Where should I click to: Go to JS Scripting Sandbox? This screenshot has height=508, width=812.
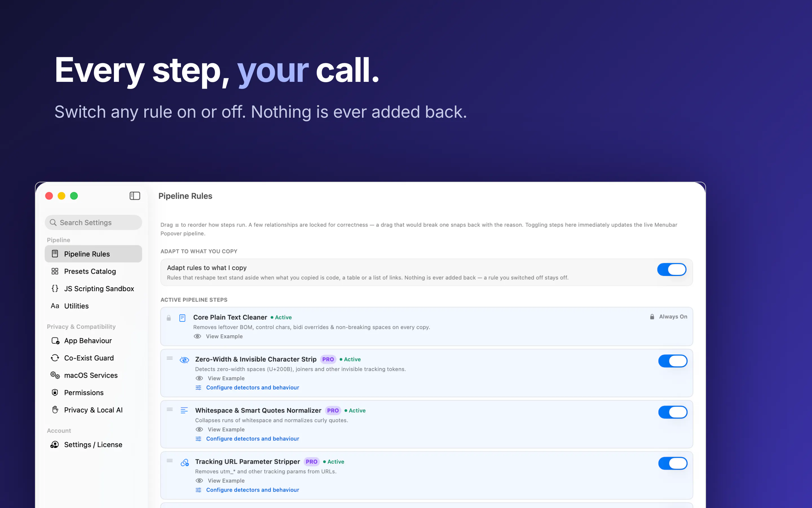pos(93,288)
